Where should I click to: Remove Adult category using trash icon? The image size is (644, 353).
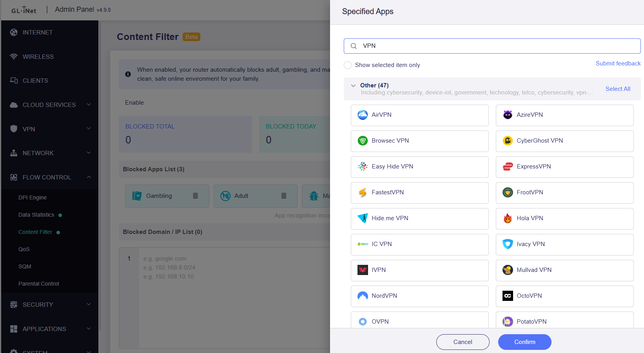click(284, 196)
